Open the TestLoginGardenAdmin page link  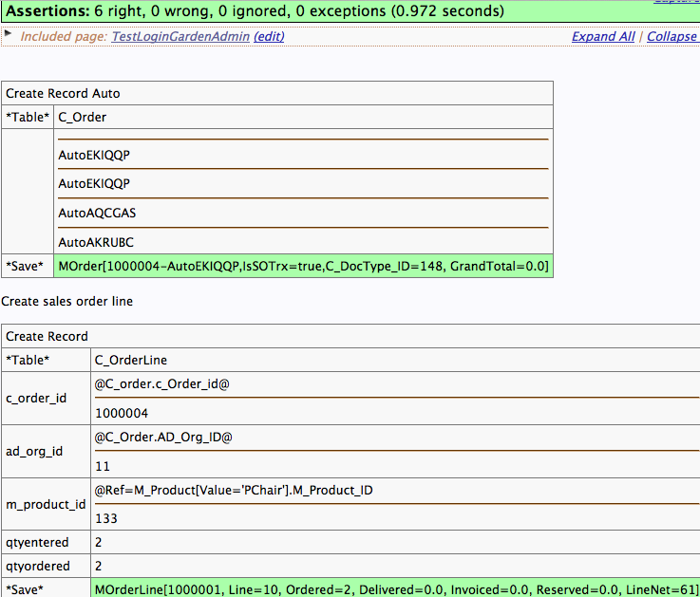(180, 37)
